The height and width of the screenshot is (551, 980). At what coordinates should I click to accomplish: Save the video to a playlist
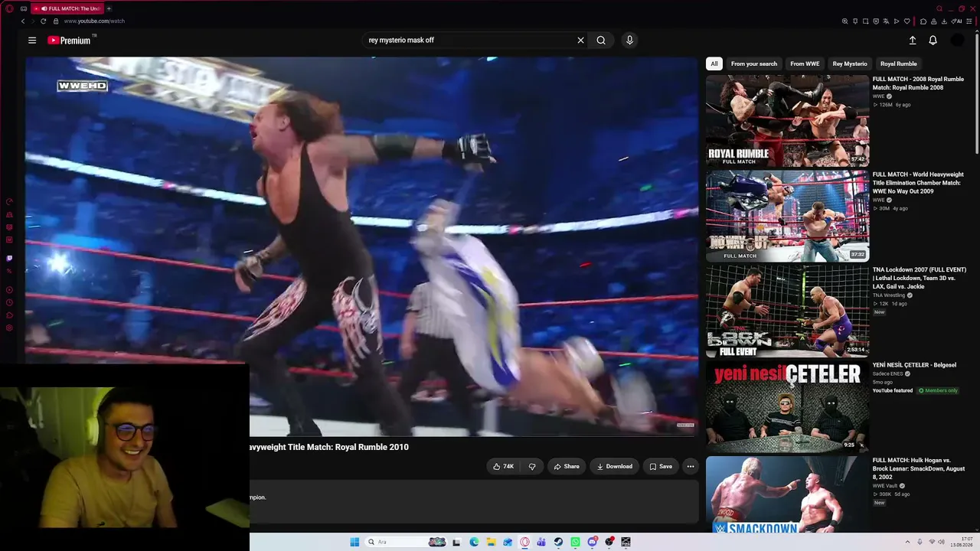point(661,466)
